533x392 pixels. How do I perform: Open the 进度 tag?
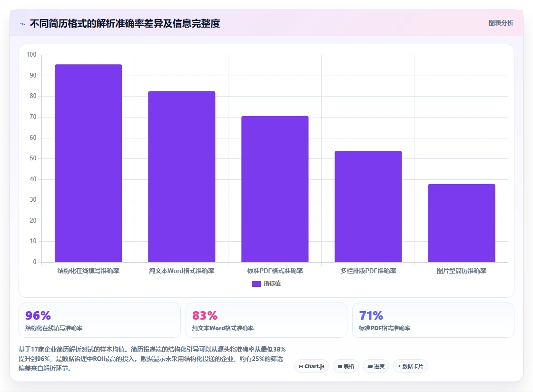376,366
